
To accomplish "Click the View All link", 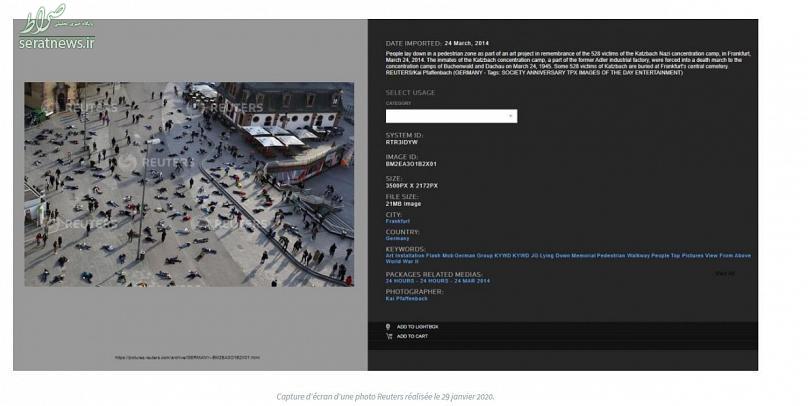I will pos(725,274).
